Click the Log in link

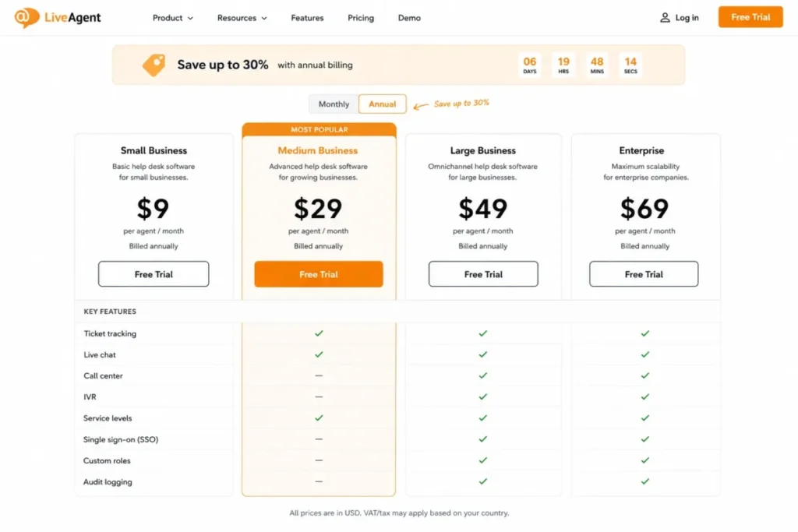tap(687, 18)
